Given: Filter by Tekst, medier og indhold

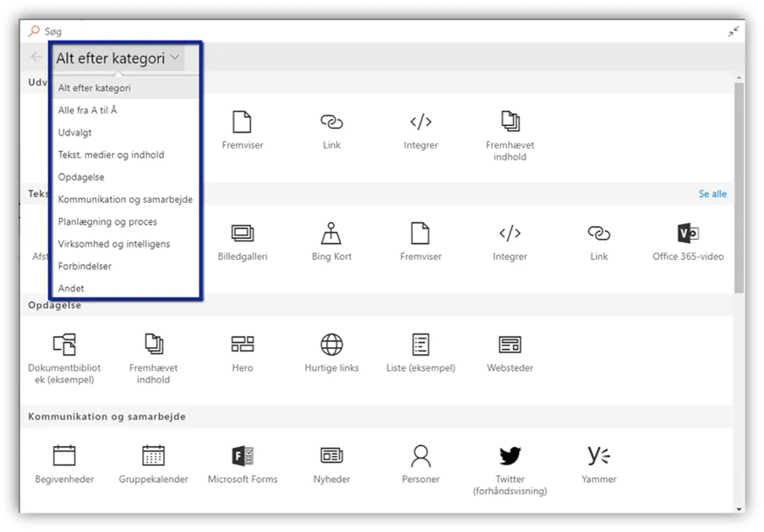Looking at the screenshot, I should tap(126, 155).
